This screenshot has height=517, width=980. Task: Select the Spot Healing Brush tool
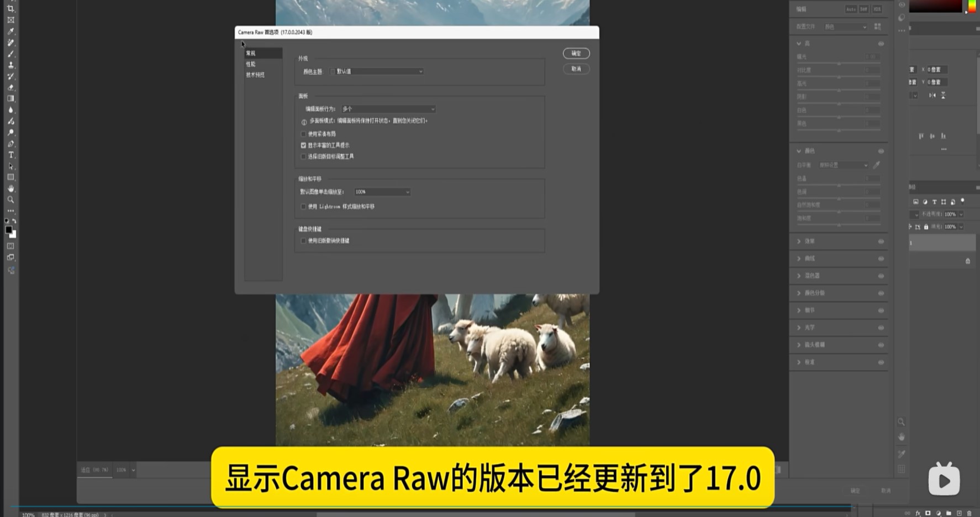pyautogui.click(x=10, y=43)
